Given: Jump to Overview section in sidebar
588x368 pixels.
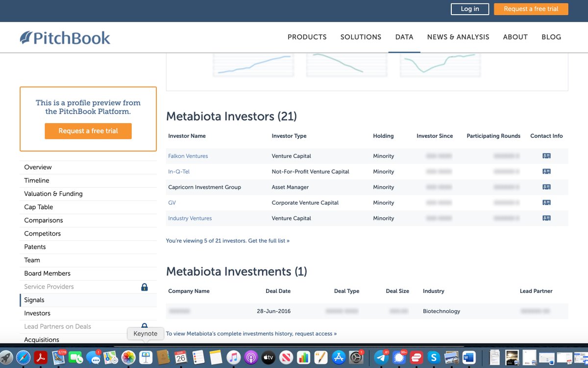Looking at the screenshot, I should pos(38,167).
